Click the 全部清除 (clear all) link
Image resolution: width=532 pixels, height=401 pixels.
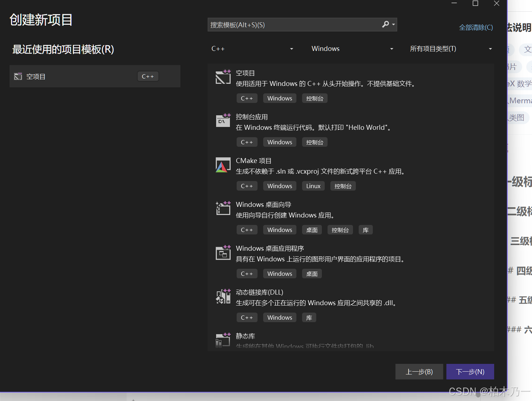pyautogui.click(x=476, y=28)
